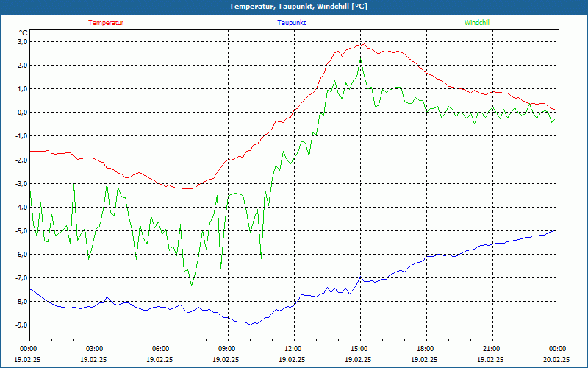Image resolution: width=588 pixels, height=368 pixels.
Task: Click the green Windchill legend label
Action: coord(477,22)
